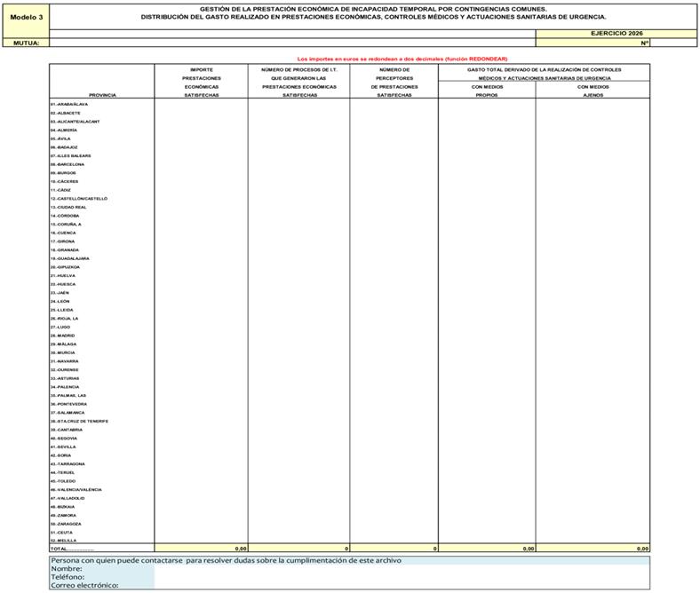Select the Nº number field
700x593 pixels.
673,43
